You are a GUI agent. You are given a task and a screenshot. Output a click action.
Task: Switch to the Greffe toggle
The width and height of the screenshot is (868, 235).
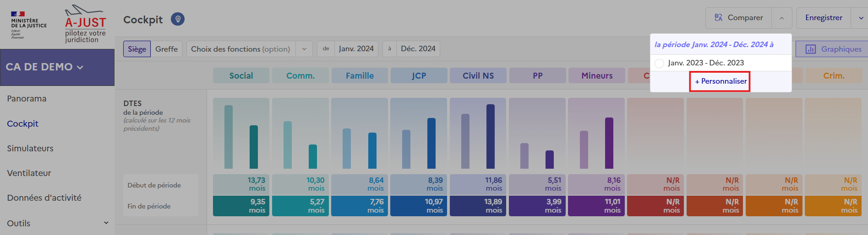coord(166,49)
